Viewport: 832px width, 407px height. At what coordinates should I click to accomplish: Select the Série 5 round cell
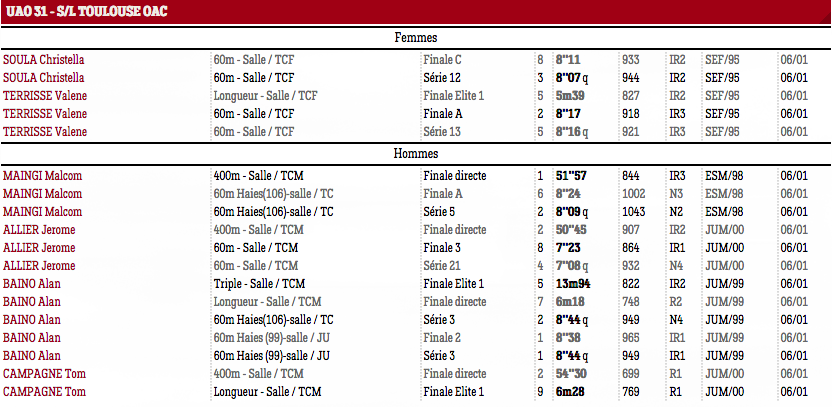(439, 212)
